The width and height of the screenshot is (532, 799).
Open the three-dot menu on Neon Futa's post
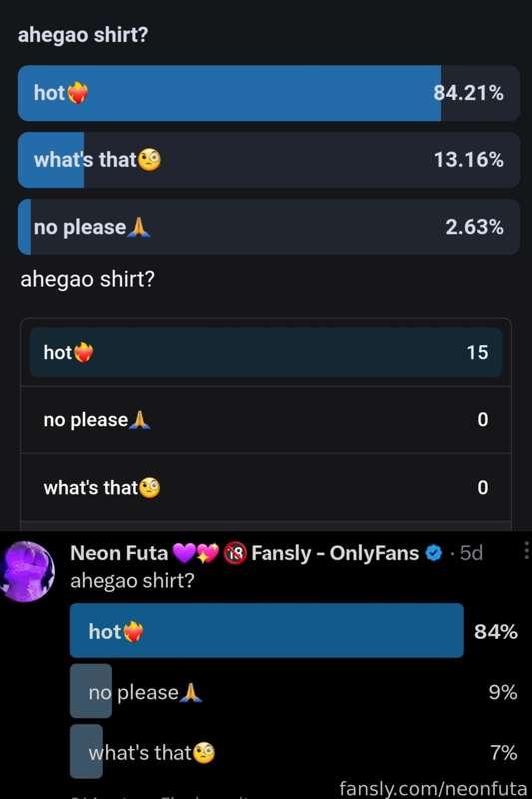click(526, 551)
